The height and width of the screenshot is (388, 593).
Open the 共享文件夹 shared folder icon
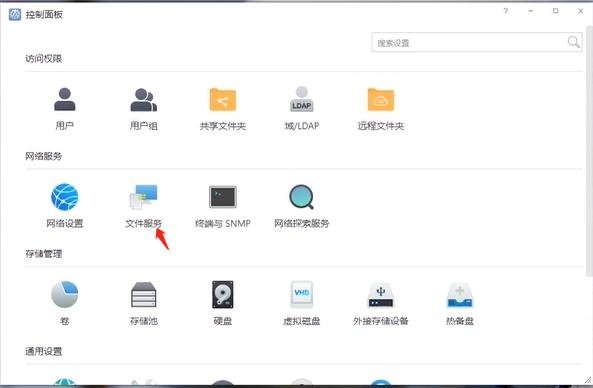(223, 99)
